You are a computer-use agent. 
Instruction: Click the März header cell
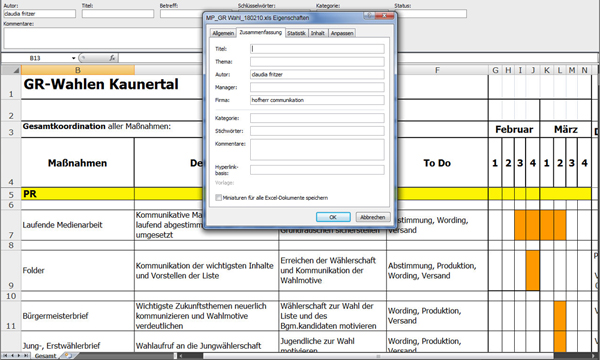tap(566, 130)
